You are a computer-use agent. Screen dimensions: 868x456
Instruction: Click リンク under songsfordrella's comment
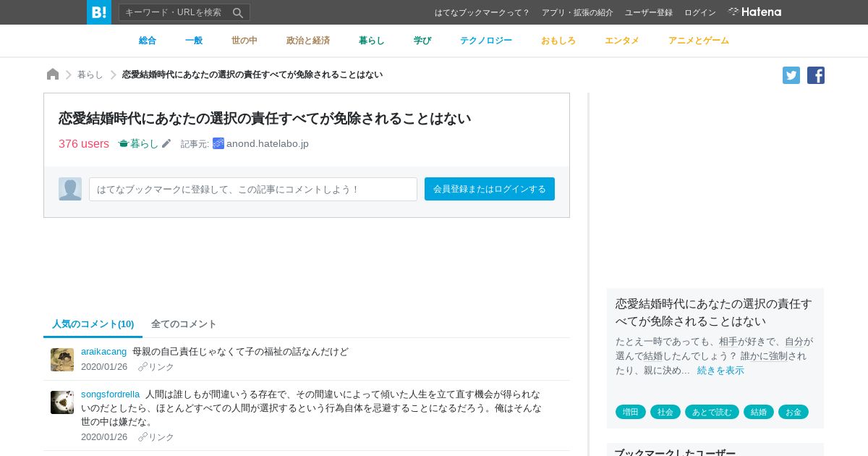coord(156,437)
